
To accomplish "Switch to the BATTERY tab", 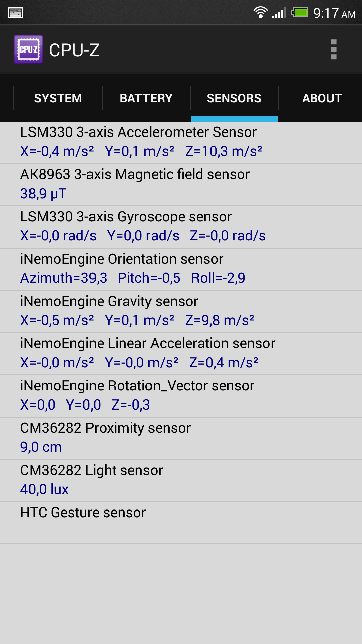I will pyautogui.click(x=146, y=98).
